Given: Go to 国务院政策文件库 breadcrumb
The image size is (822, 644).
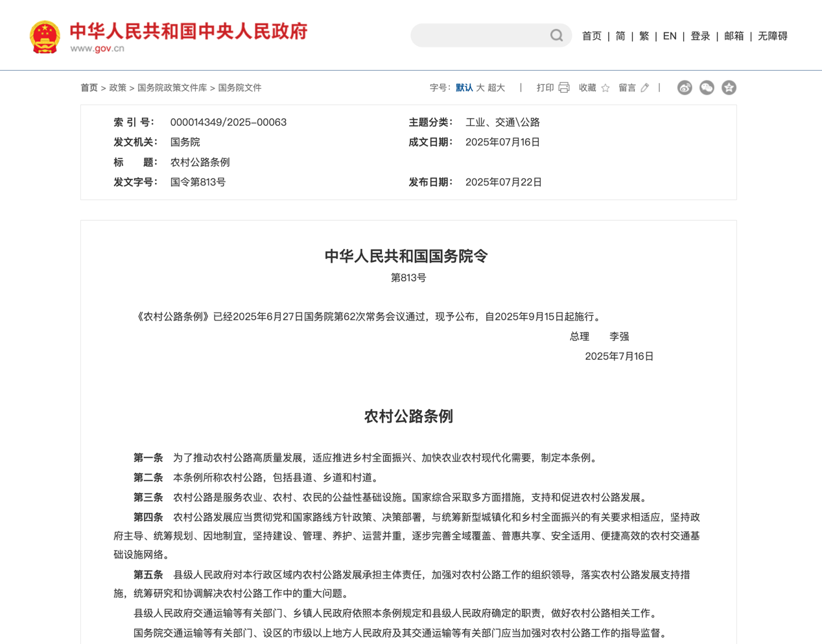Looking at the screenshot, I should coord(172,88).
